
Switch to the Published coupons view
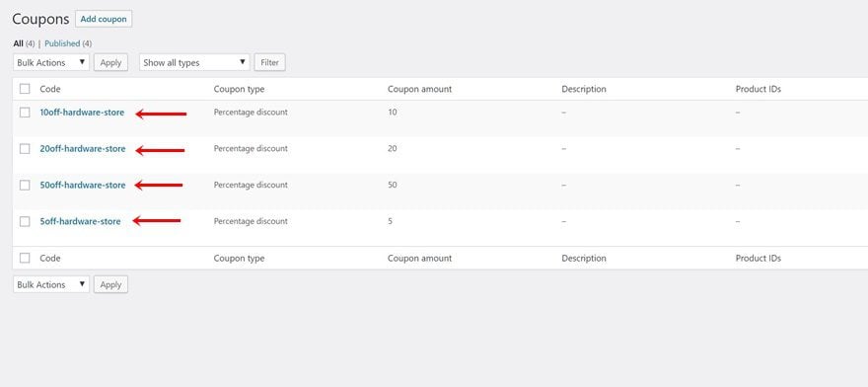click(x=62, y=43)
